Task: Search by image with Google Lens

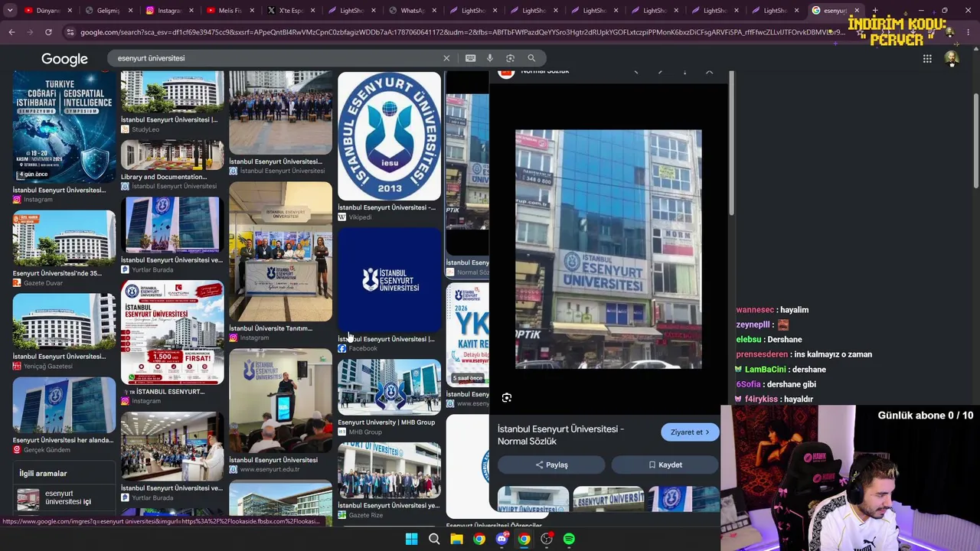Action: (510, 58)
